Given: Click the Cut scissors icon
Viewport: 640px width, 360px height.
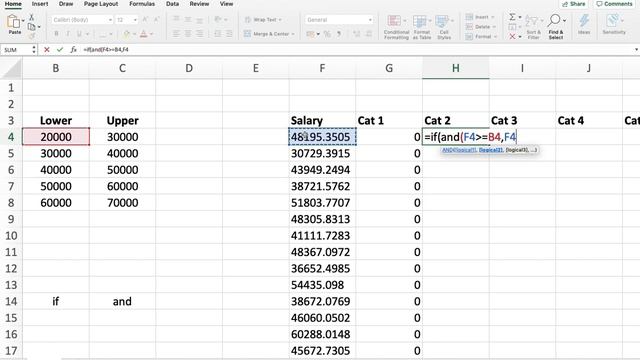Looking at the screenshot, I should click(x=31, y=17).
